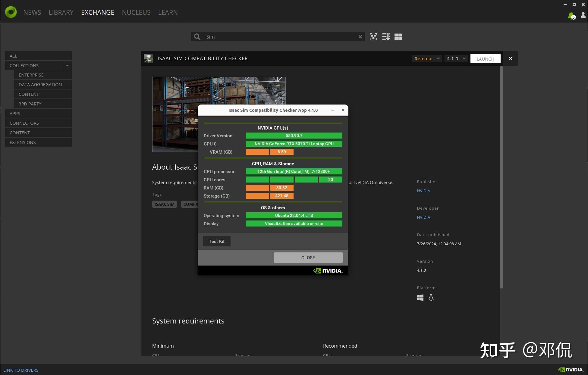The height and width of the screenshot is (375, 588).
Task: Click the Launch button
Action: tap(485, 58)
